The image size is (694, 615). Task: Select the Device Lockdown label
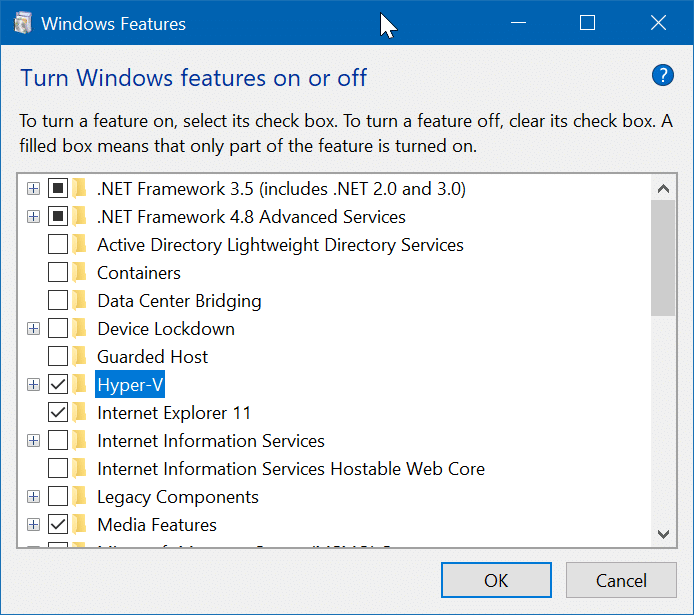166,328
